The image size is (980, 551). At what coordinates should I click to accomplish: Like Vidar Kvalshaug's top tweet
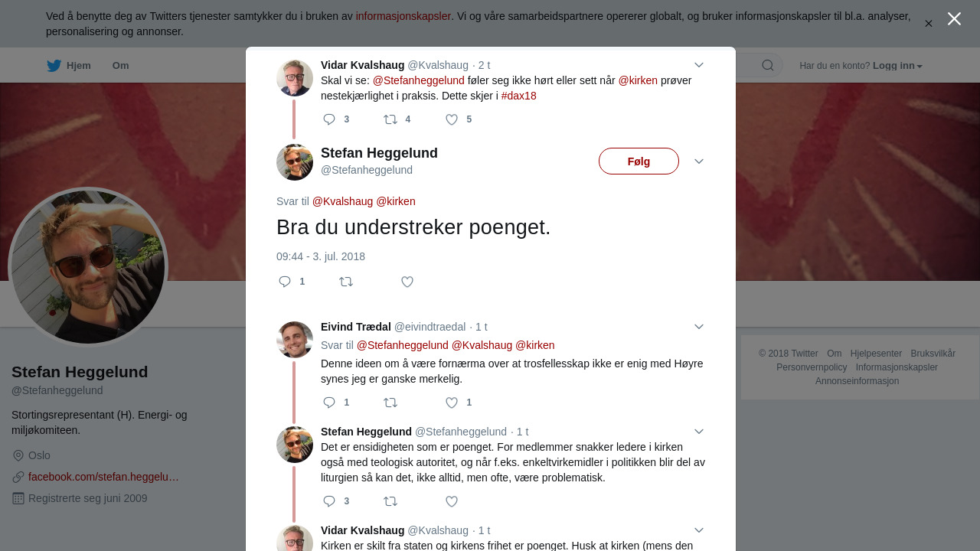coord(452,119)
